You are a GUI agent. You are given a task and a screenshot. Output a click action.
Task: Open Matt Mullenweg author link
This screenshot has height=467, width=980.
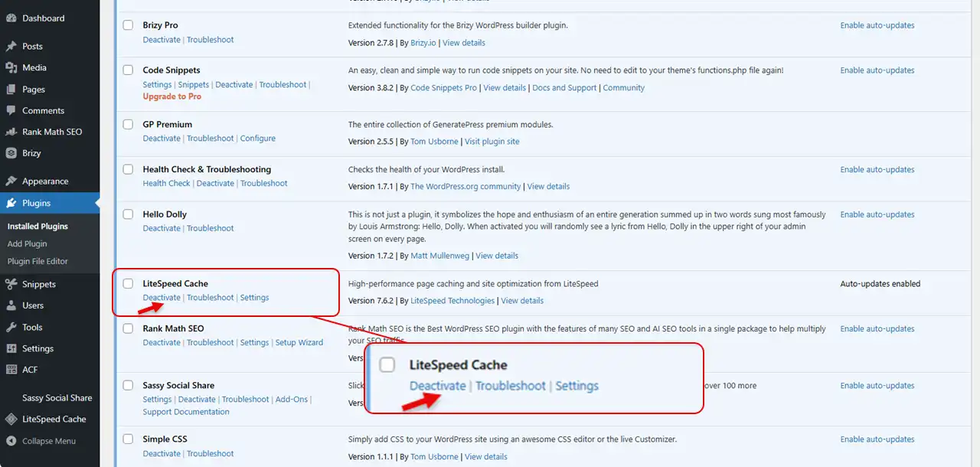click(440, 256)
